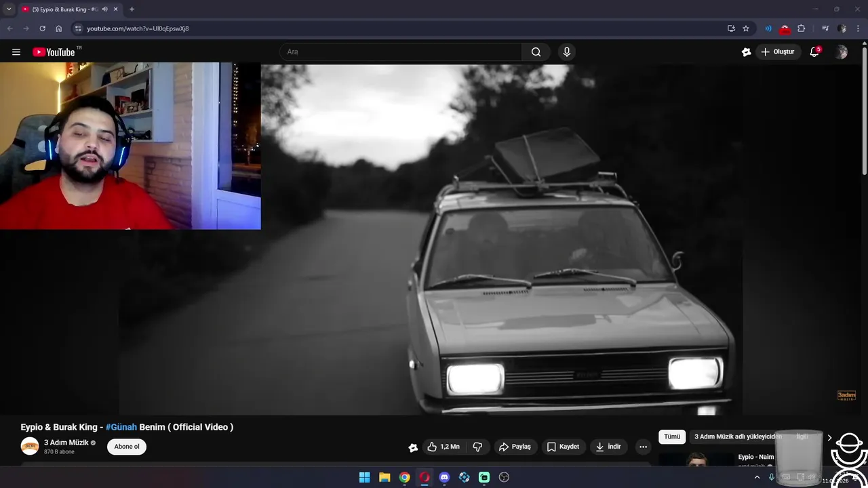Go back with browser back arrow

[9, 28]
